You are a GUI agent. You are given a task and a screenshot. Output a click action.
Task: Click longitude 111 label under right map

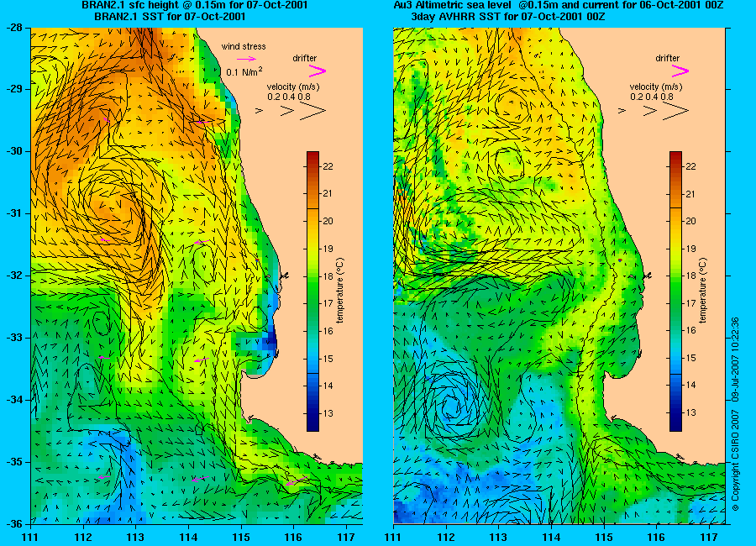(x=393, y=538)
